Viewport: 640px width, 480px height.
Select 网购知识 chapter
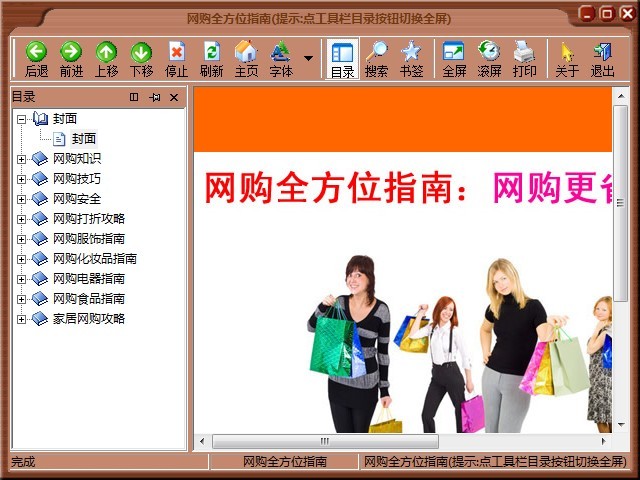pyautogui.click(x=77, y=159)
